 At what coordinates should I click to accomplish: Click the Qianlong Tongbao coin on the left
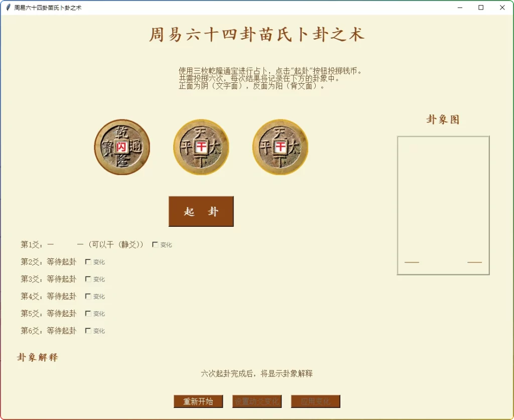coord(121,147)
